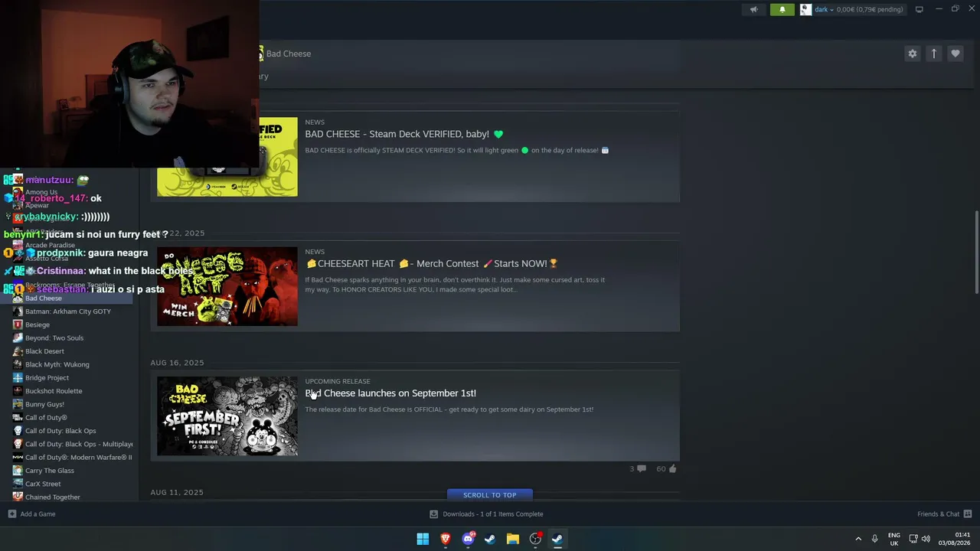The image size is (980, 551).
Task: Click the Black Myth: Wukong game icon
Action: click(18, 364)
